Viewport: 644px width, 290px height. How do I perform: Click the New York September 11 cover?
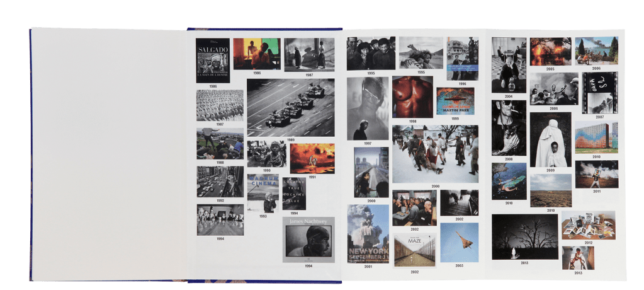(368, 233)
